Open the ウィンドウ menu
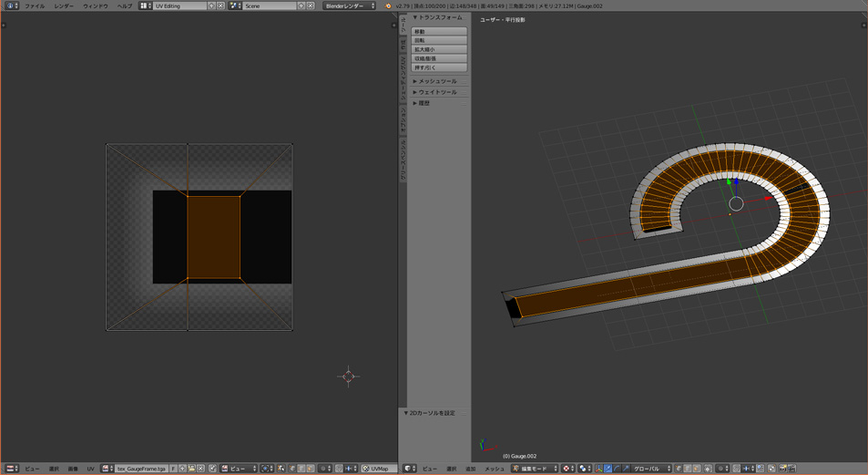The height and width of the screenshot is (475, 868). coord(96,5)
